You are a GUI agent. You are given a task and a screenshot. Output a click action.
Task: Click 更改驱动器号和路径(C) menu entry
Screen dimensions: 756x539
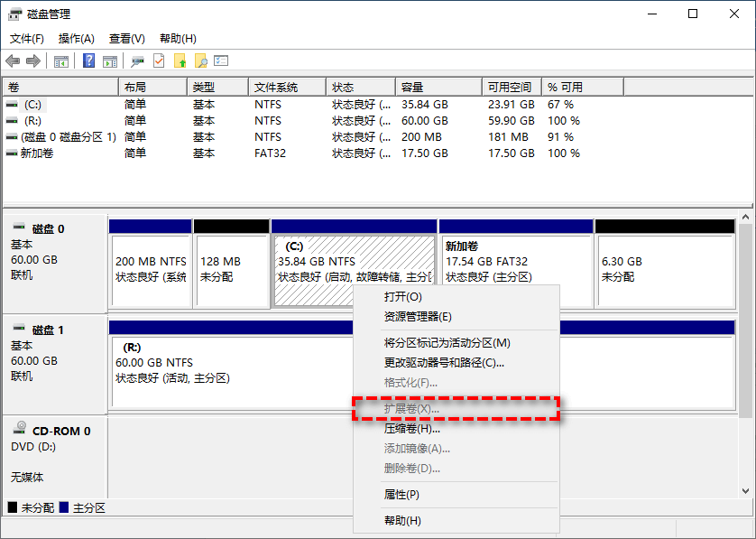[x=444, y=363]
